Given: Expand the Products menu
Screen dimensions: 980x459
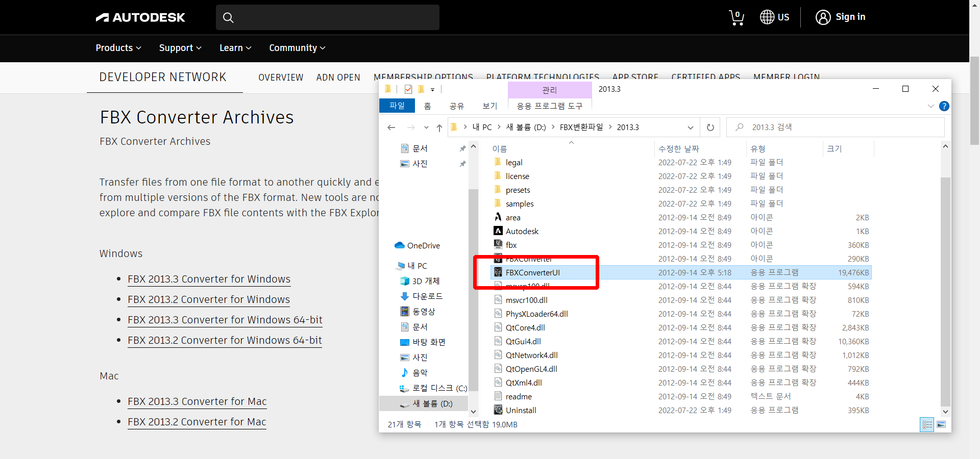Looking at the screenshot, I should 118,47.
